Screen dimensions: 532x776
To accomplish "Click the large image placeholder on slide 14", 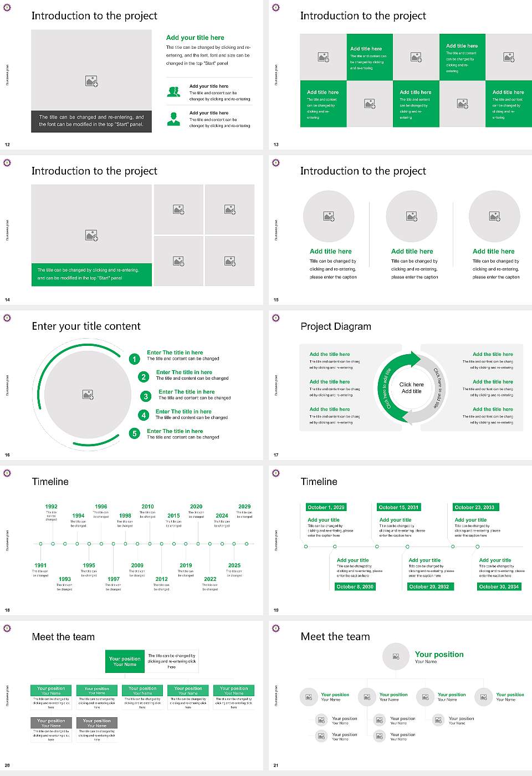I will [x=90, y=234].
